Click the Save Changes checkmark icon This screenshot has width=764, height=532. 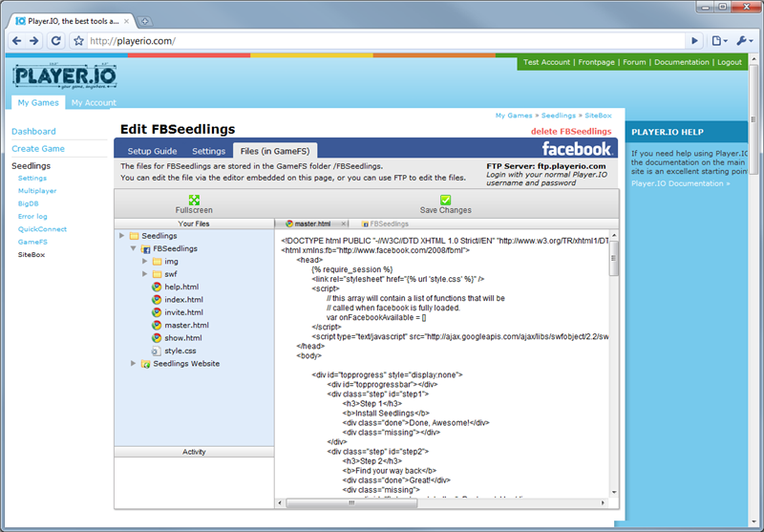click(x=445, y=200)
